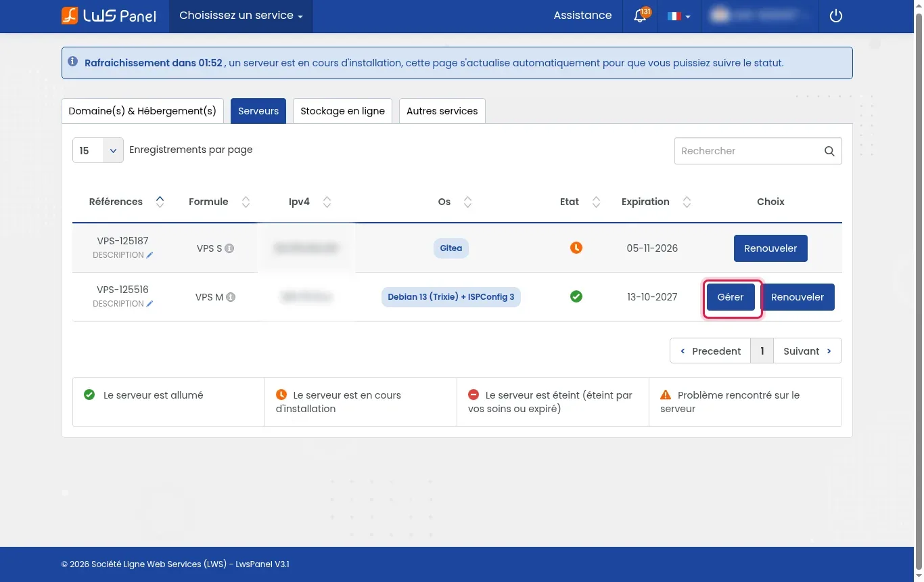Open the LWS Panel logo home link
924x582 pixels.
pos(109,16)
